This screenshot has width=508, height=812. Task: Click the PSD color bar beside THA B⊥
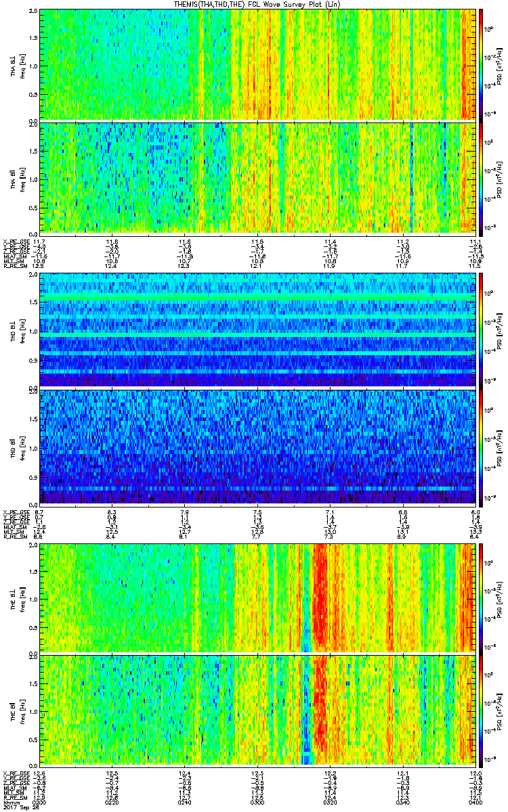(482, 65)
